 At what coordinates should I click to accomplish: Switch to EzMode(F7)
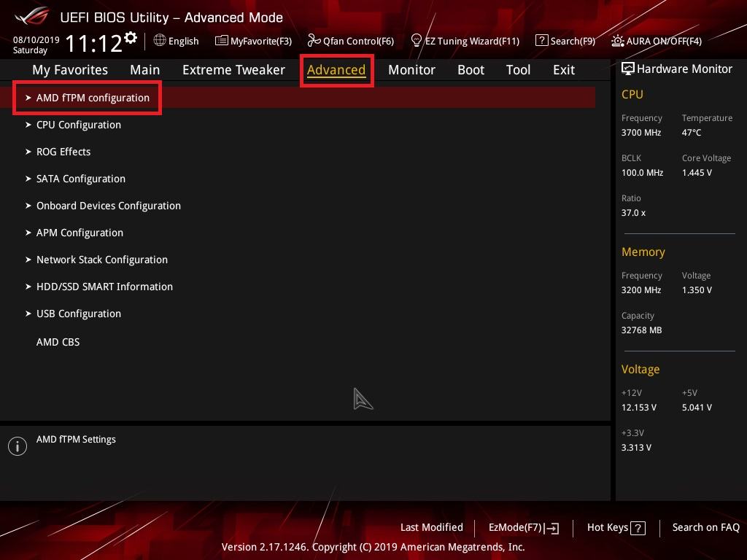(x=515, y=528)
